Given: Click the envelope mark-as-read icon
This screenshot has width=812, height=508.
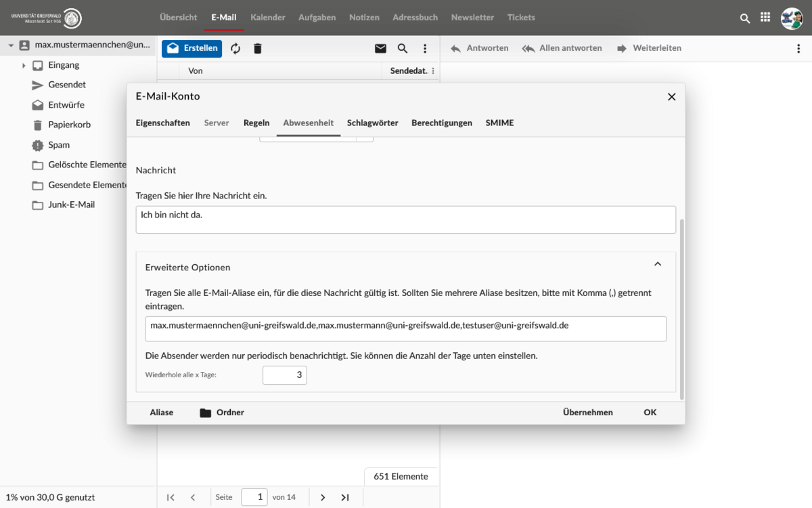Looking at the screenshot, I should (x=380, y=49).
